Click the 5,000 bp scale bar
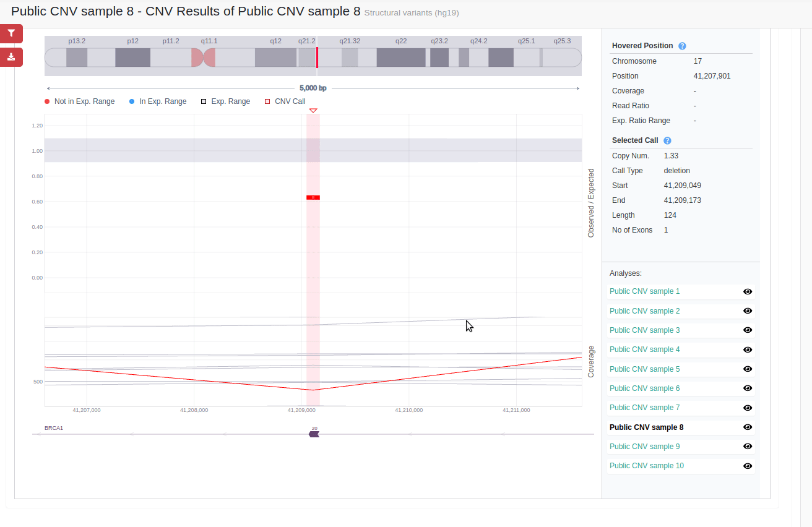 [x=313, y=88]
